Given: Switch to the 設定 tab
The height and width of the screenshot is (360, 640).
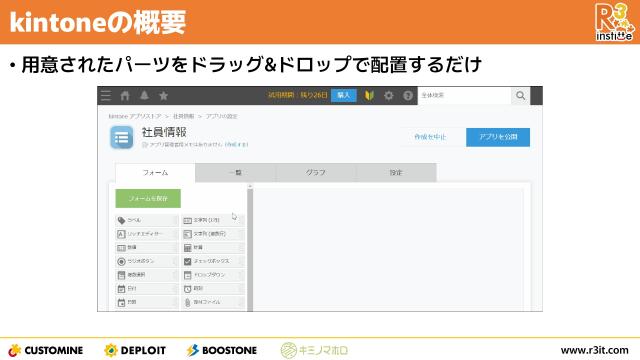Looking at the screenshot, I should point(396,173).
